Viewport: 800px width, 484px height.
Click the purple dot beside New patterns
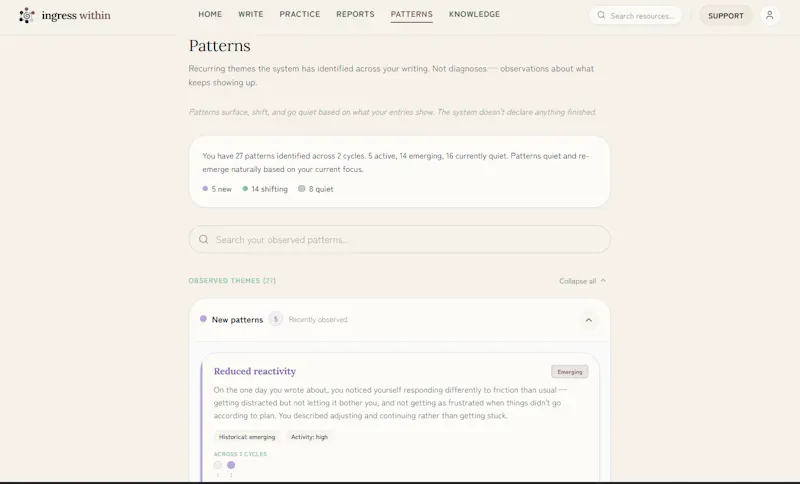[203, 319]
